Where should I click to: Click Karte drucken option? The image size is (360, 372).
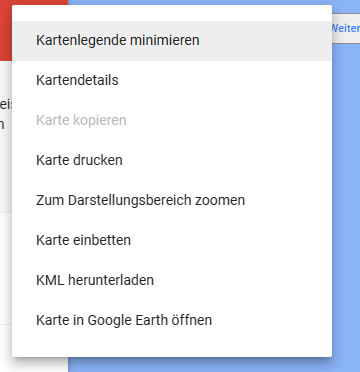point(172,161)
